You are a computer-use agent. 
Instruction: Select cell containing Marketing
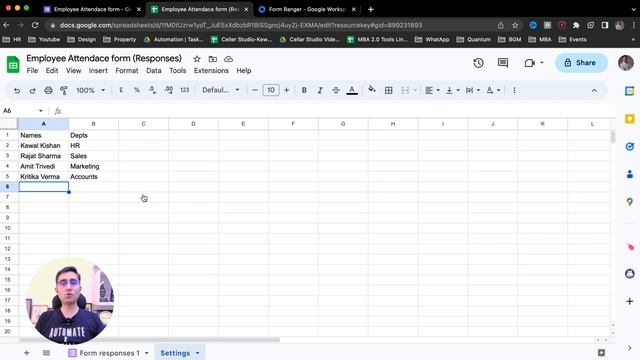(x=93, y=167)
